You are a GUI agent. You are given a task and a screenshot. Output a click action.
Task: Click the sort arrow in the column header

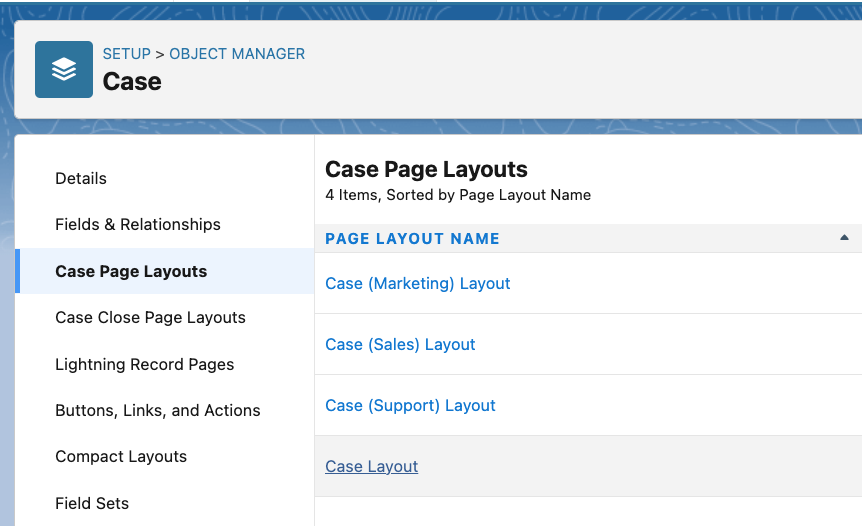point(844,238)
